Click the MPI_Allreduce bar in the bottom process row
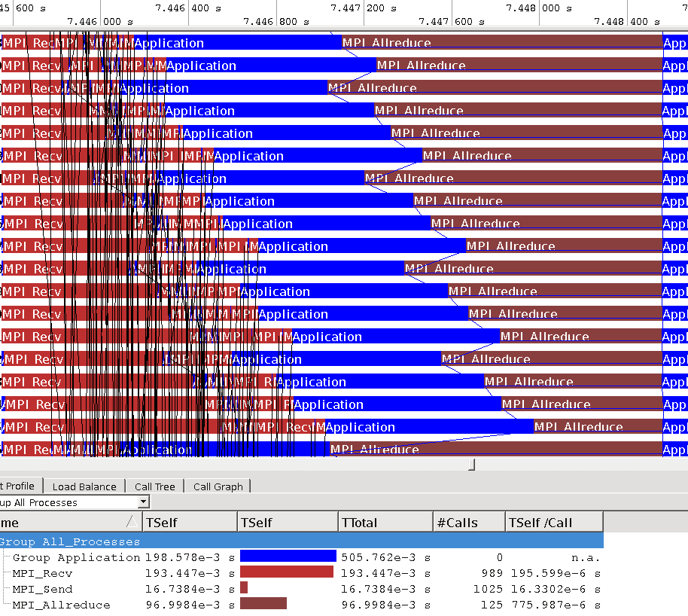This screenshot has height=616, width=688. [x=496, y=449]
